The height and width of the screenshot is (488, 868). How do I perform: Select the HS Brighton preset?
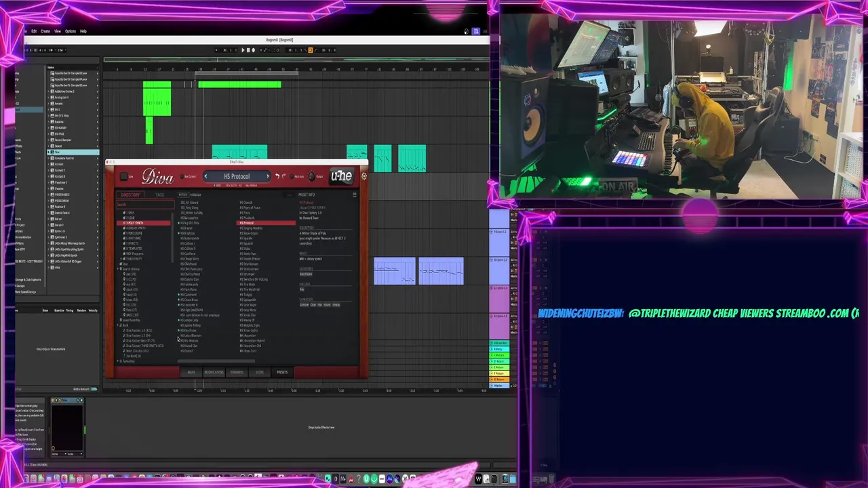click(x=188, y=233)
